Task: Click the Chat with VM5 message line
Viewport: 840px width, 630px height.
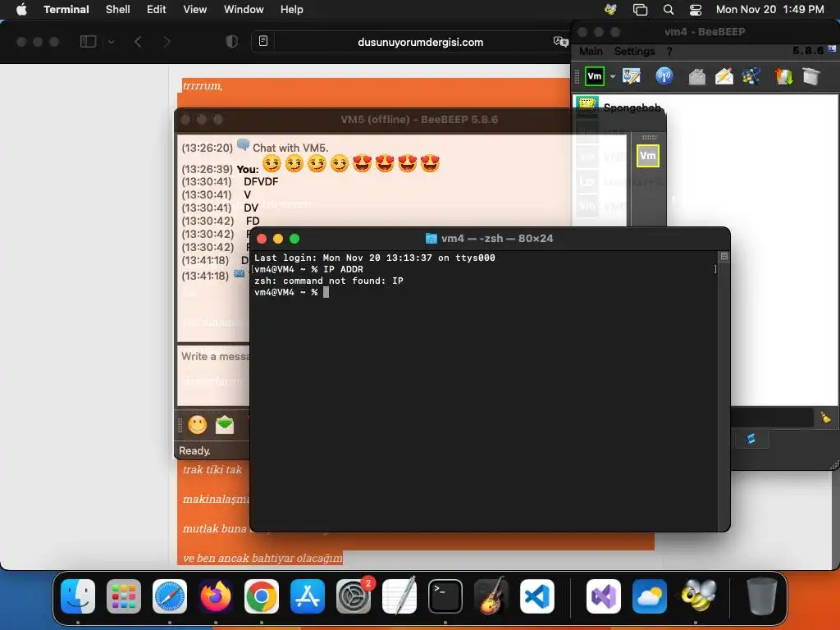Action: [290, 148]
